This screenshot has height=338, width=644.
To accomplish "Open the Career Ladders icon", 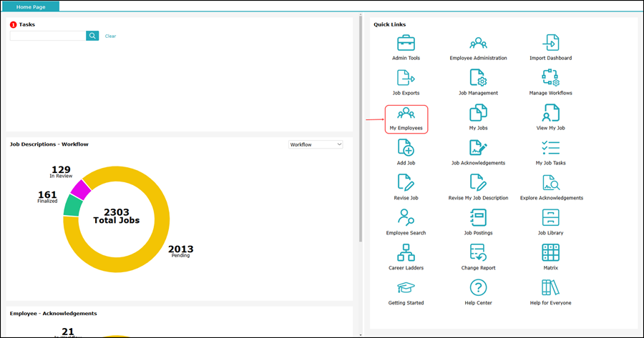I will (406, 253).
